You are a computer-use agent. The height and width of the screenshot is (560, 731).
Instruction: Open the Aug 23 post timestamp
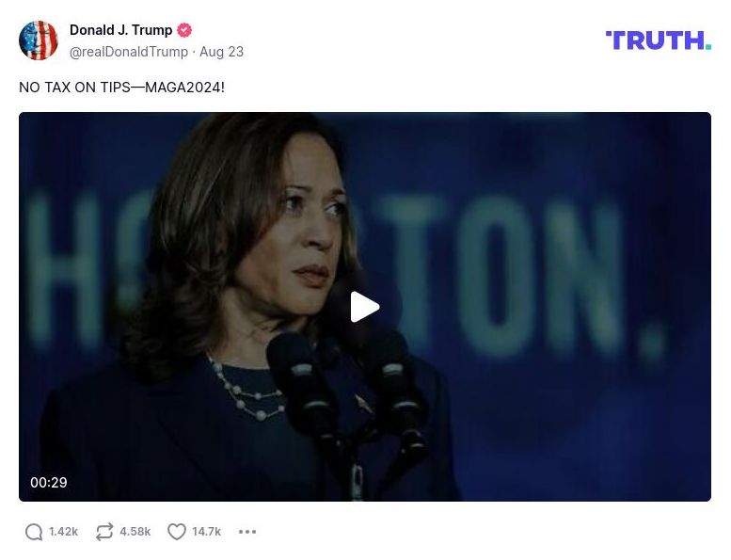(x=222, y=52)
